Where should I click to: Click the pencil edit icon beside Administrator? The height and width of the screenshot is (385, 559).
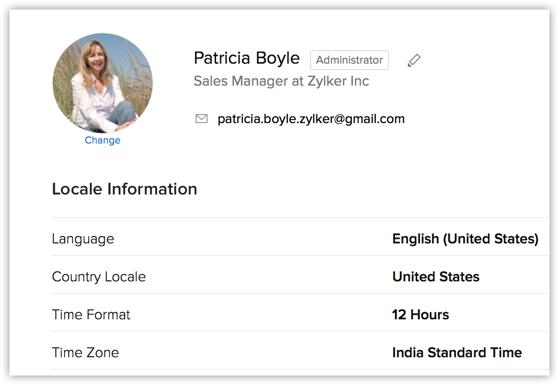coord(414,60)
